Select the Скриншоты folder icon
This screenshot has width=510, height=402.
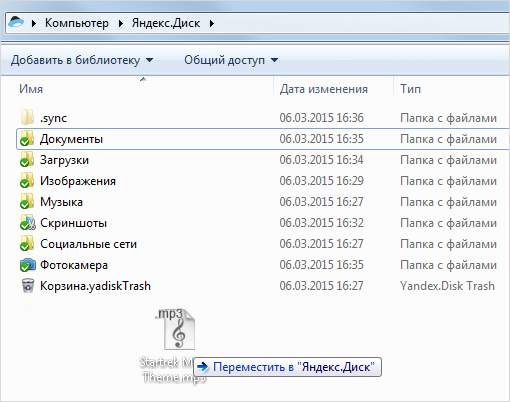(27, 222)
